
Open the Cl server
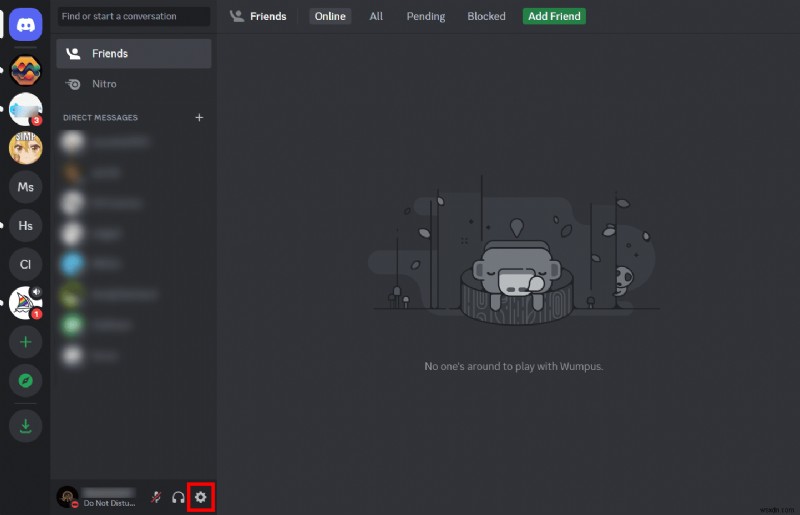pyautogui.click(x=26, y=264)
